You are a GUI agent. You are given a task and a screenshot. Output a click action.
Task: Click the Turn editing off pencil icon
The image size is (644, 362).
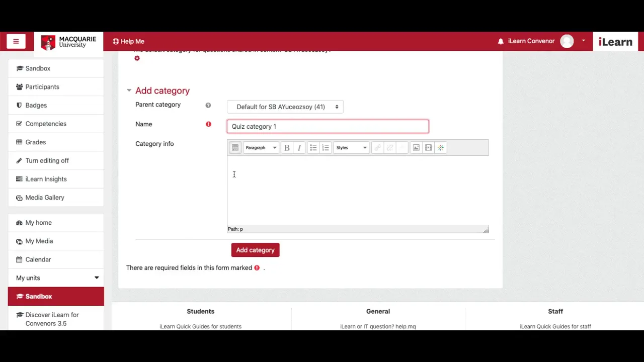coord(19,161)
